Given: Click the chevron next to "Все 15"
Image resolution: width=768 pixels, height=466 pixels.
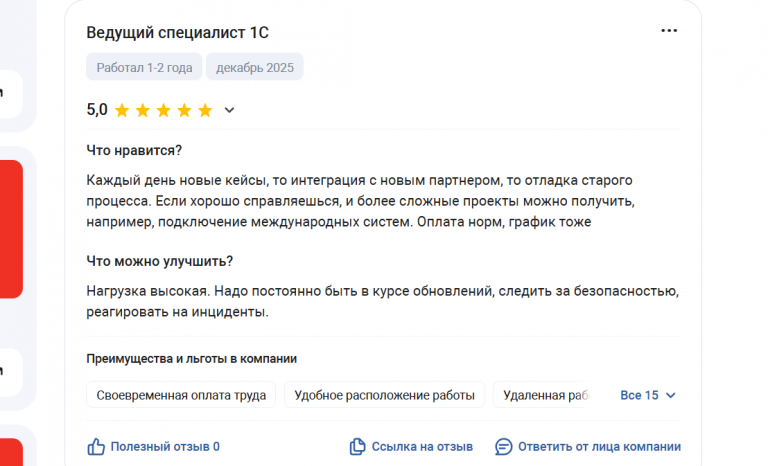Looking at the screenshot, I should 671,395.
